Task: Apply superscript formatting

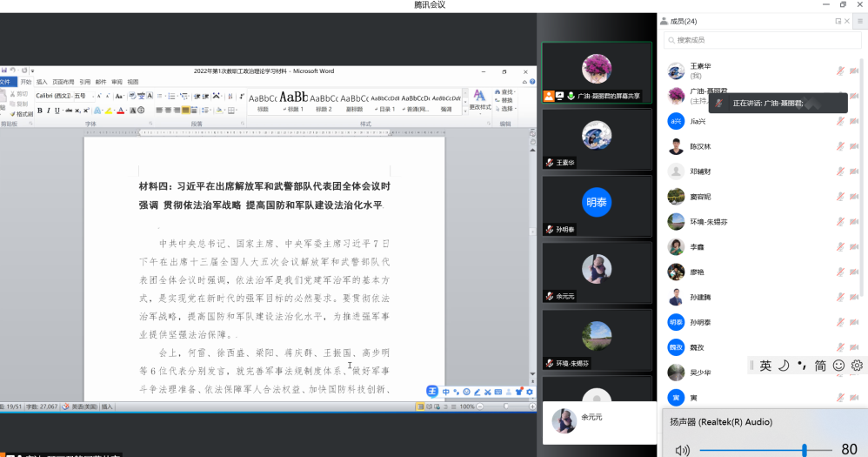Action: click(86, 111)
